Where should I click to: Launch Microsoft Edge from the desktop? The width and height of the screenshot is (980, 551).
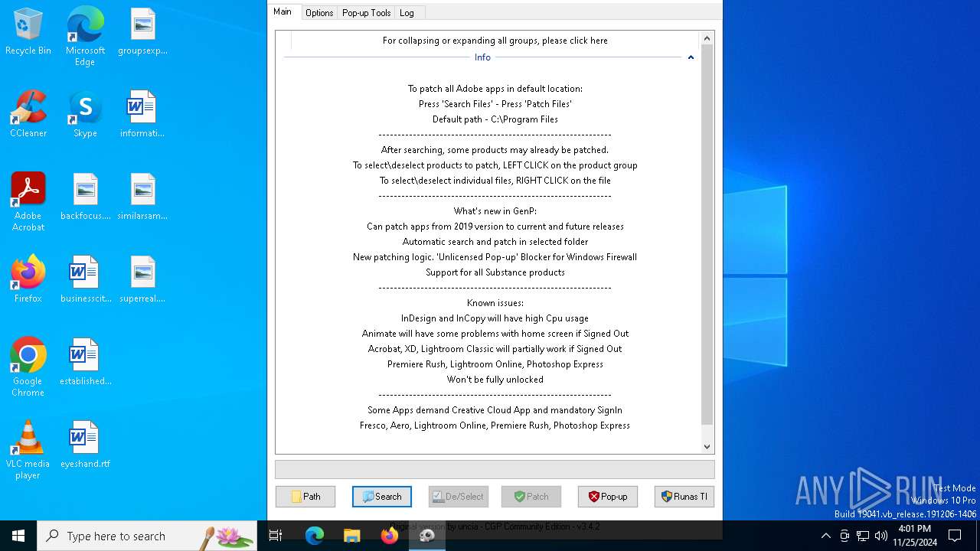85,37
